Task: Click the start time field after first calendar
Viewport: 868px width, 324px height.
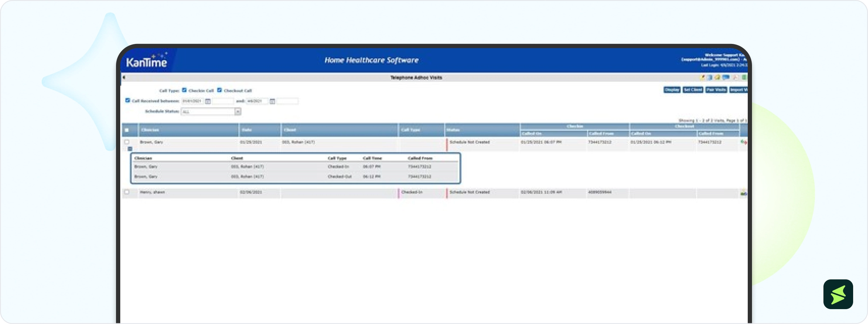Action: (x=223, y=101)
